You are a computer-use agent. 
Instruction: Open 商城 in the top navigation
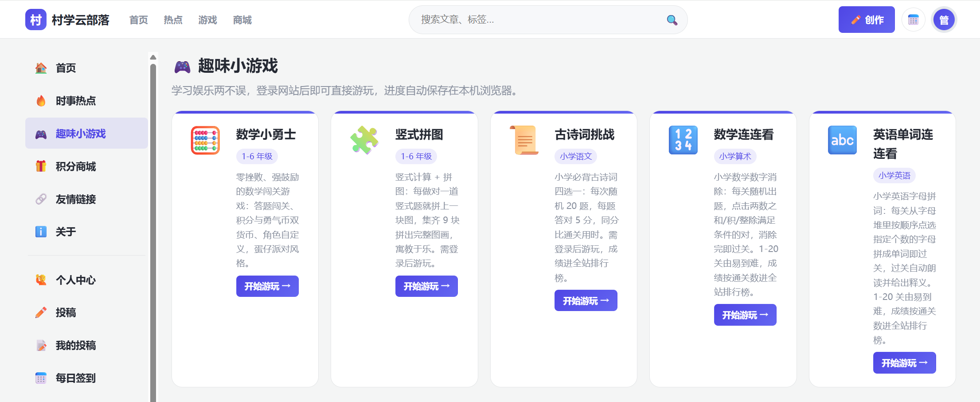tap(242, 20)
